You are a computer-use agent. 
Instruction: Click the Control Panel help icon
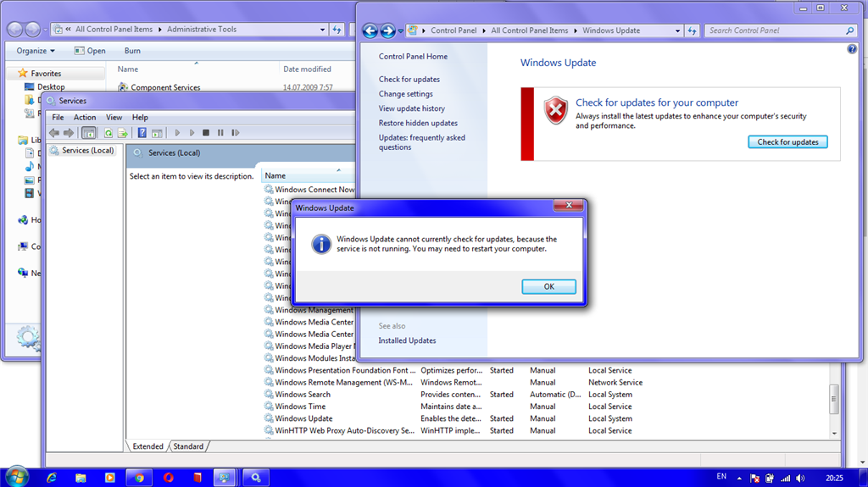pos(852,49)
